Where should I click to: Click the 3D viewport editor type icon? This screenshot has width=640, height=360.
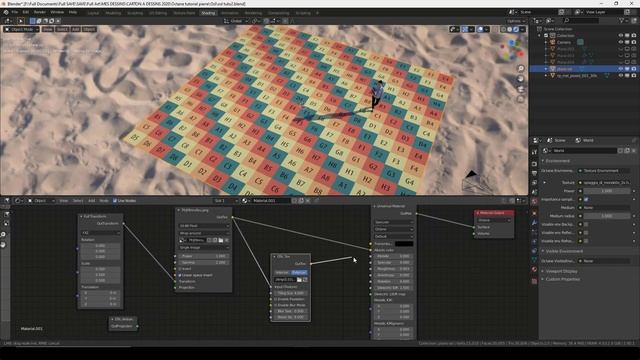coord(7,21)
